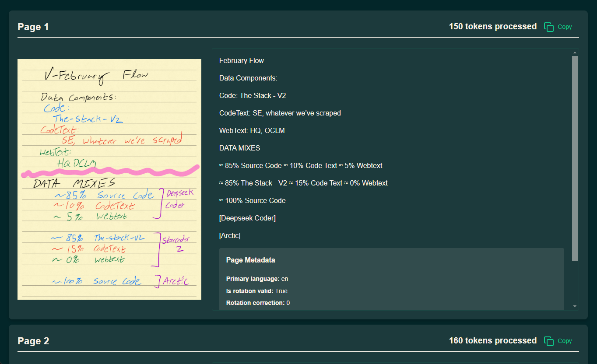
Task: Click the 'DATA MIXES' transcribed line
Action: pos(240,148)
